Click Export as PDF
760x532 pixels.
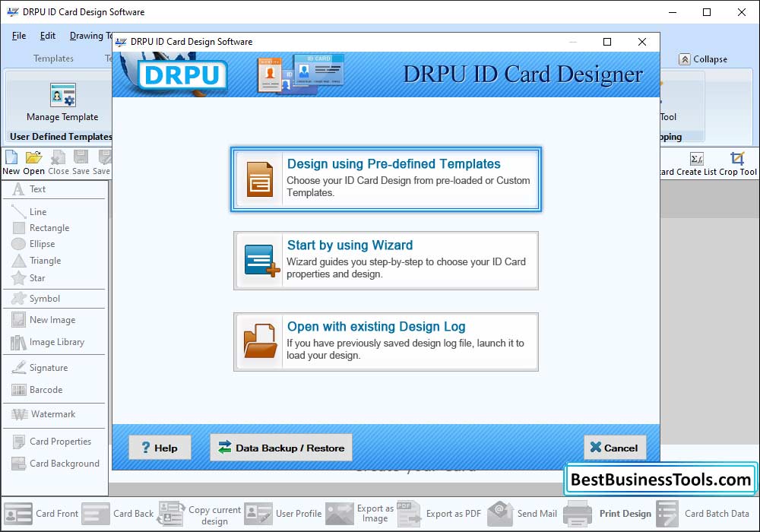pyautogui.click(x=439, y=514)
